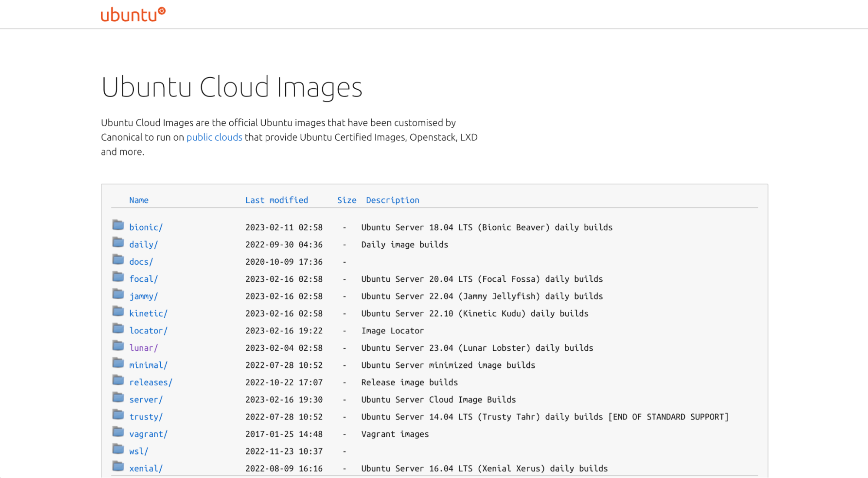Image resolution: width=868 pixels, height=478 pixels.
Task: Sort listing by Last modified header
Action: 277,200
